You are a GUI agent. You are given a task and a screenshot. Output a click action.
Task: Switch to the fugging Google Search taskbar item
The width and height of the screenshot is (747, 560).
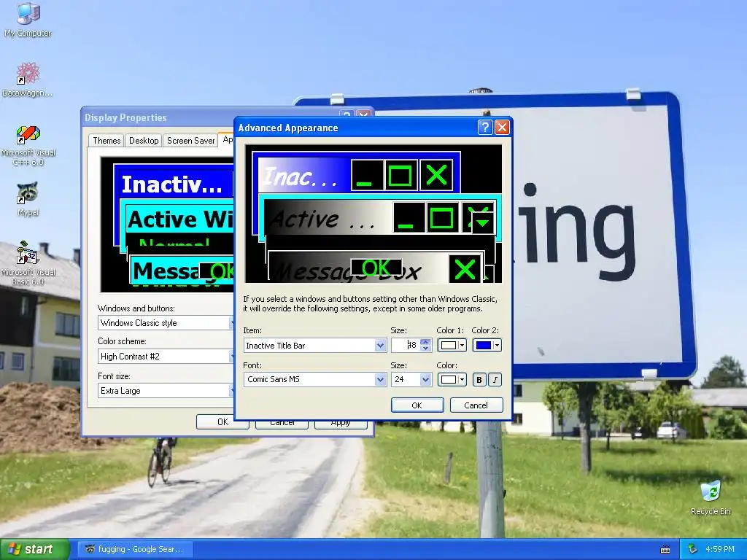[136, 549]
